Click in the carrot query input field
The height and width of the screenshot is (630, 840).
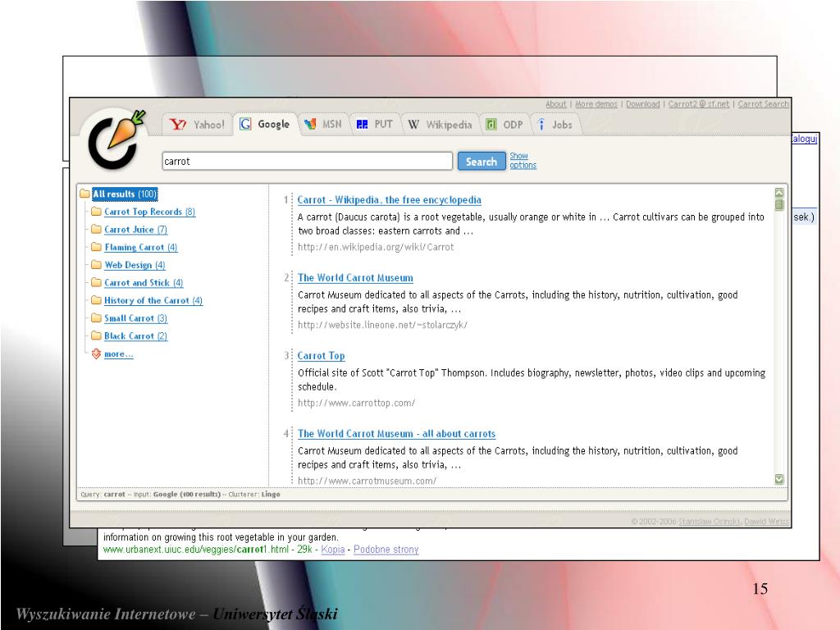coord(308,162)
